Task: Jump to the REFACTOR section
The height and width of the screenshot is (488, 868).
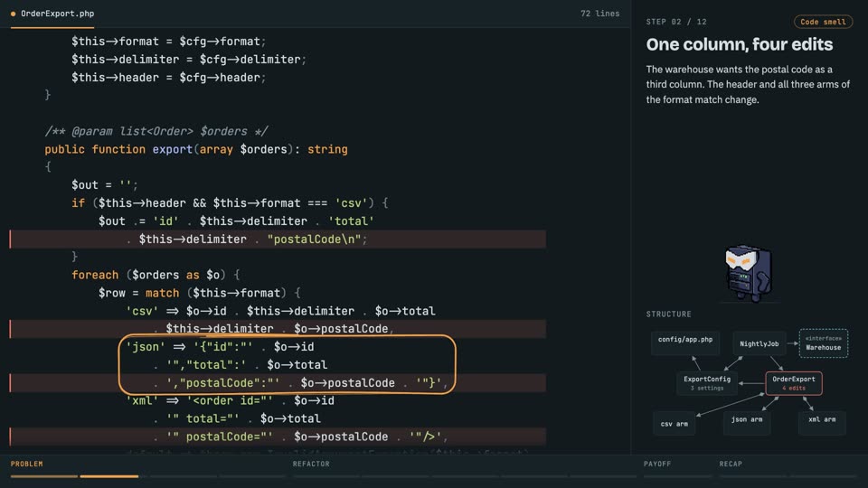Action: click(x=311, y=464)
